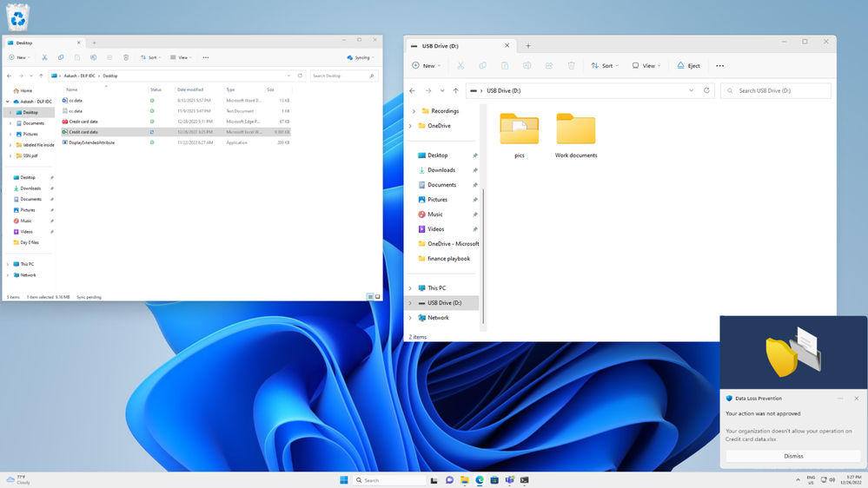Select Desktop tab in left Explorer window

[43, 43]
